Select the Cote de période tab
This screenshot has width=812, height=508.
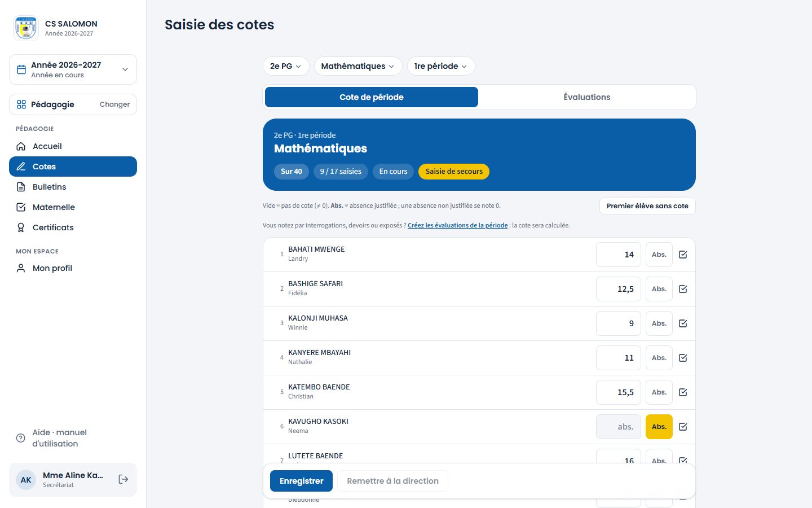tap(372, 97)
